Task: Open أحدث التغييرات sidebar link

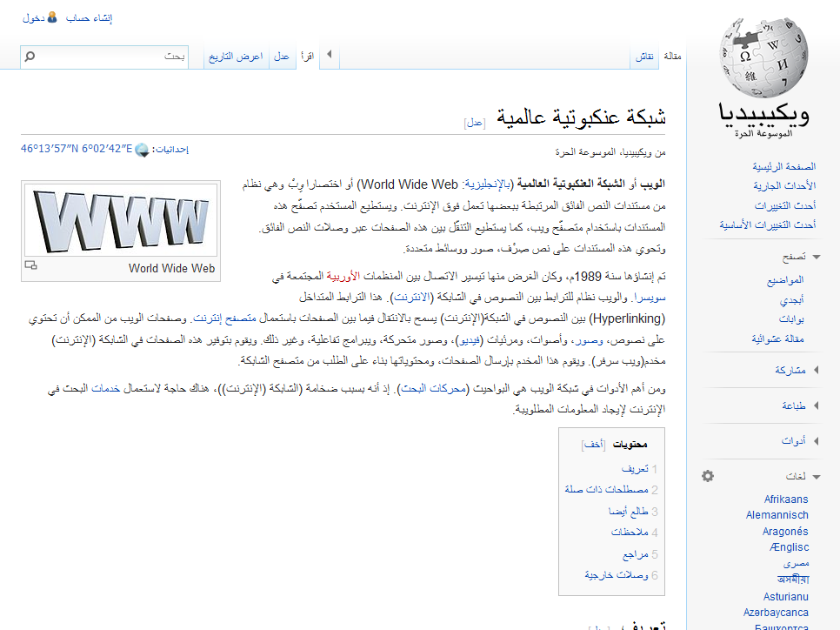Action: (x=785, y=205)
